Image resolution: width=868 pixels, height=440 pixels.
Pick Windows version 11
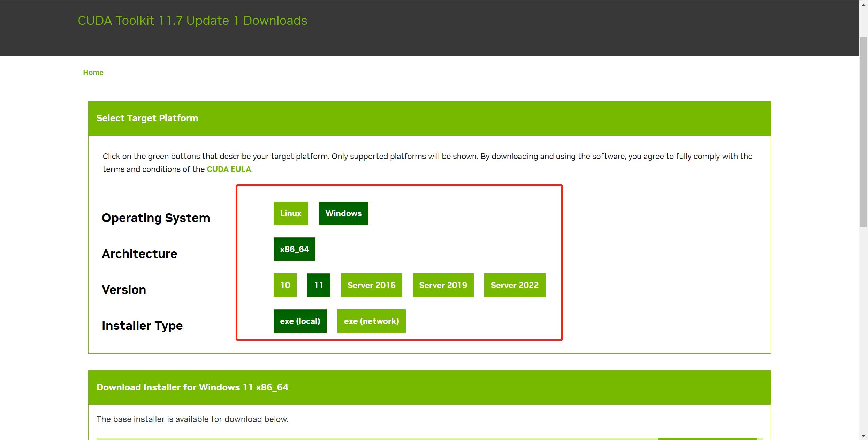pyautogui.click(x=319, y=285)
